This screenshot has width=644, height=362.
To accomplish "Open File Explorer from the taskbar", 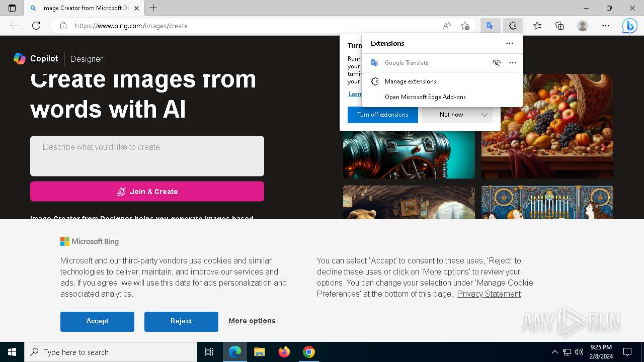I will 260,352.
